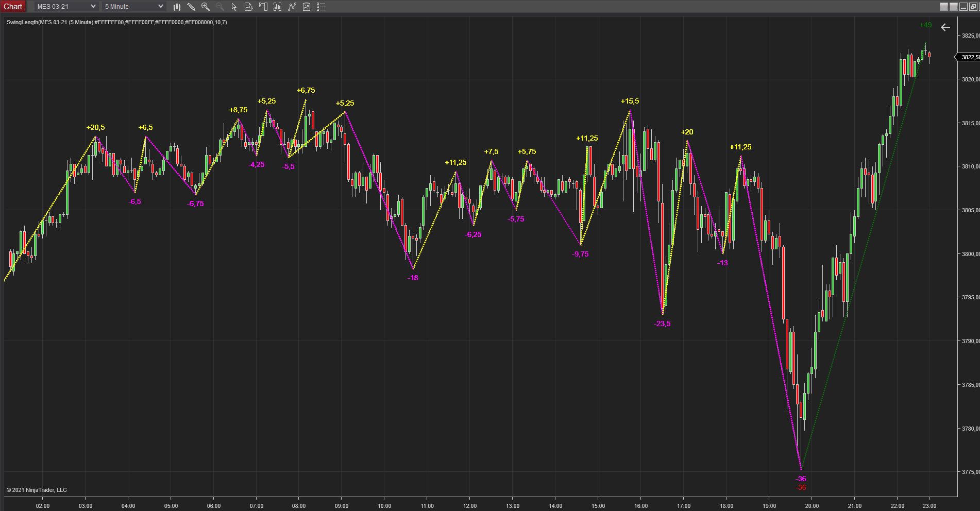Click the 02:00 time axis label
Screen dimensions: 980x511
[43, 506]
